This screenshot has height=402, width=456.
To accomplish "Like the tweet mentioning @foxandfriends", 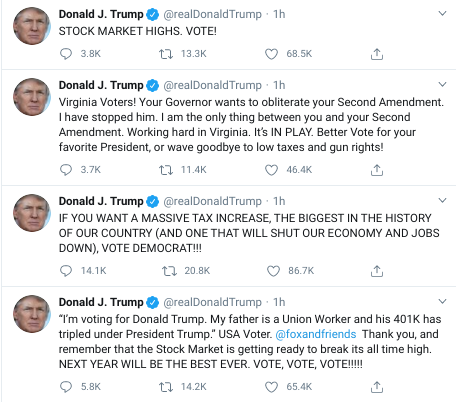I will point(271,387).
